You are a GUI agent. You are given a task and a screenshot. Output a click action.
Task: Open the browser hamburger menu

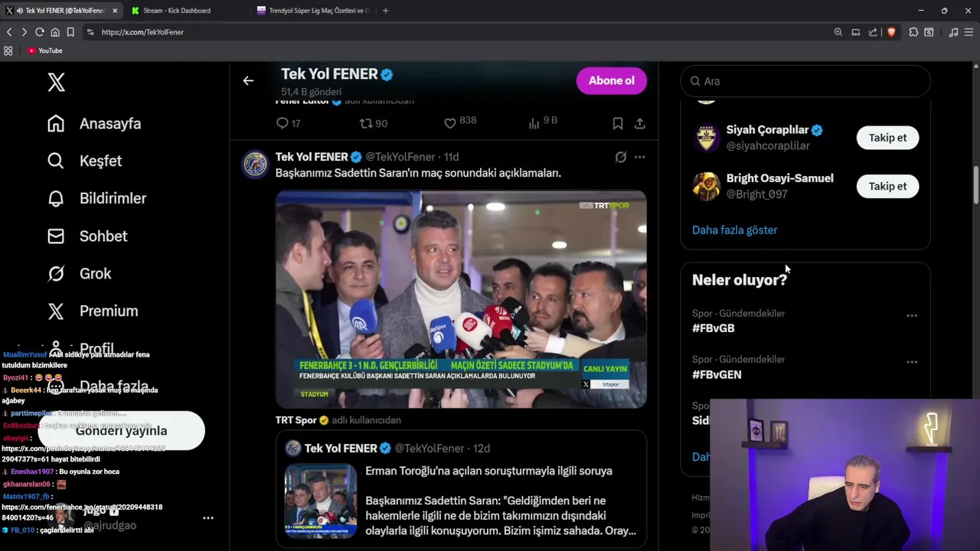pos(969,32)
